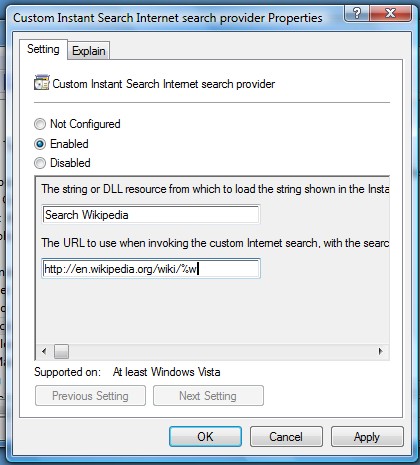Select the Disabled radio button

40,163
